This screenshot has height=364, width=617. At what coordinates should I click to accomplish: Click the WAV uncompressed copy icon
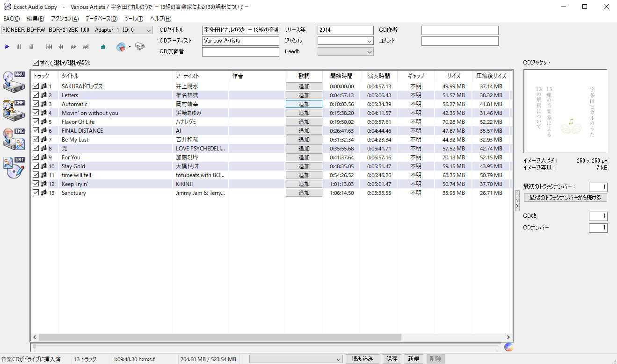14,82
